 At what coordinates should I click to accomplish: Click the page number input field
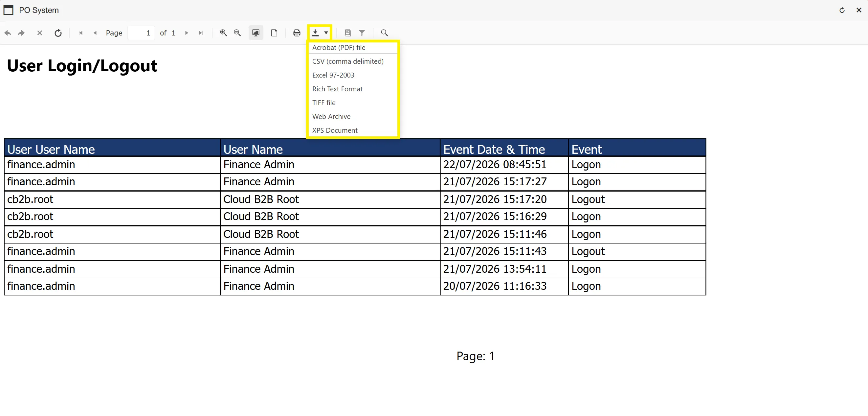pos(141,33)
